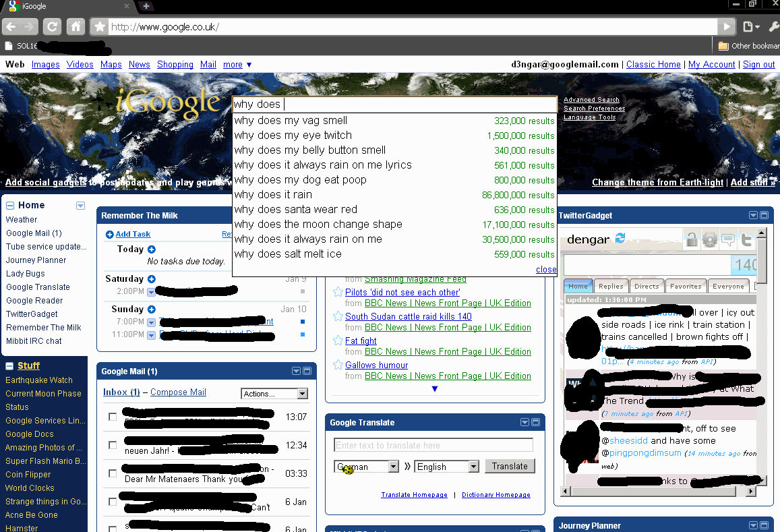The image size is (780, 532).
Task: Open the English target language dropdown
Action: (446, 467)
